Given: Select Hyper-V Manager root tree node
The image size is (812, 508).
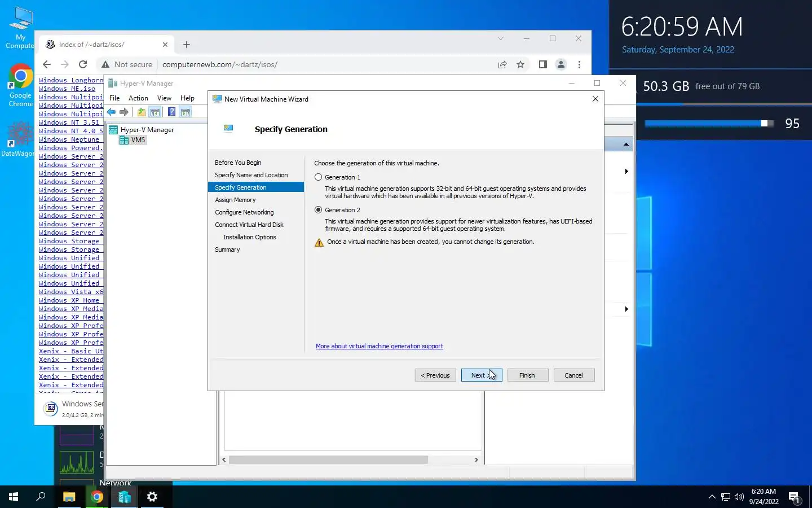Looking at the screenshot, I should coord(142,130).
